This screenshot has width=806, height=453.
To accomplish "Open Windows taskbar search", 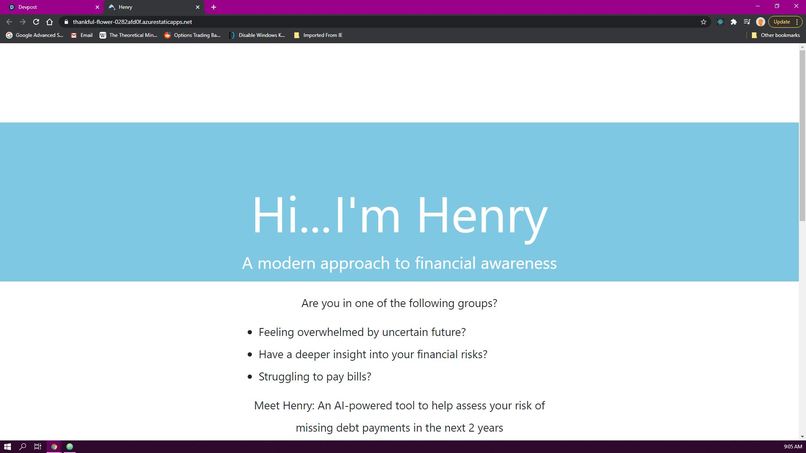I will (23, 447).
